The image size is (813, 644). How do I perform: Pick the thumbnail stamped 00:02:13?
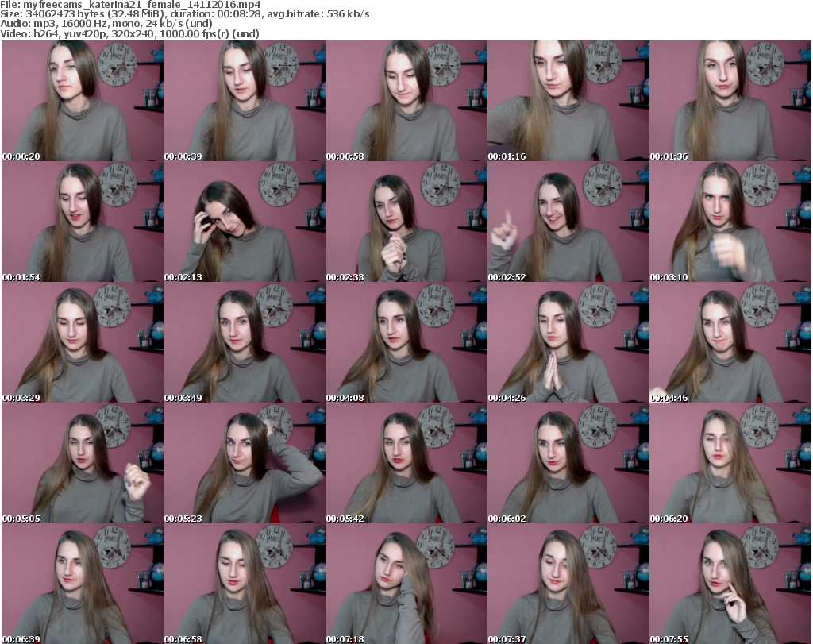(245, 222)
